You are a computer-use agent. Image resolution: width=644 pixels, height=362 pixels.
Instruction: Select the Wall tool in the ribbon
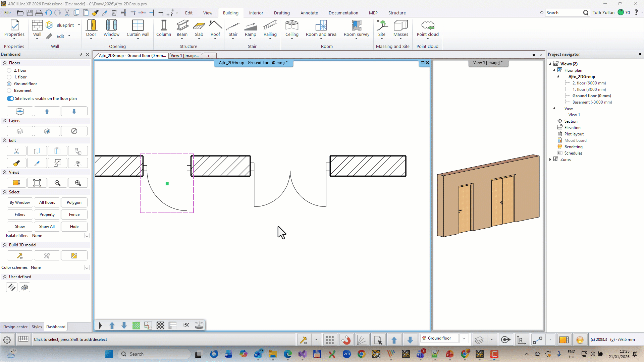[37, 28]
